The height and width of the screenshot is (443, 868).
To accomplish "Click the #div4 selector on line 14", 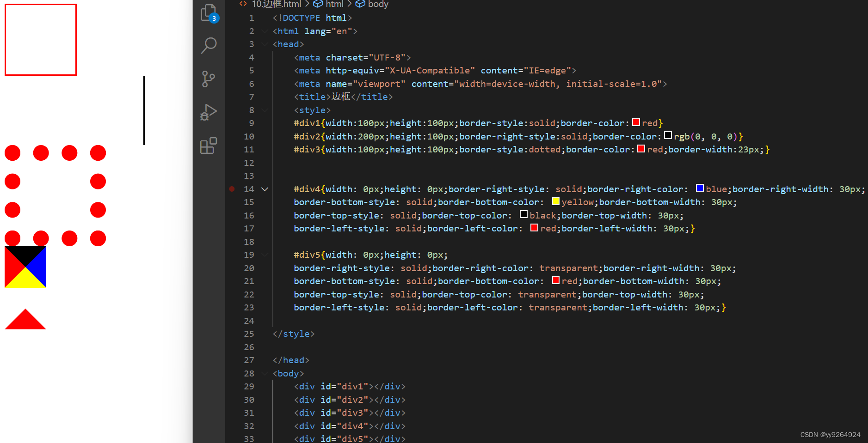I will 307,189.
